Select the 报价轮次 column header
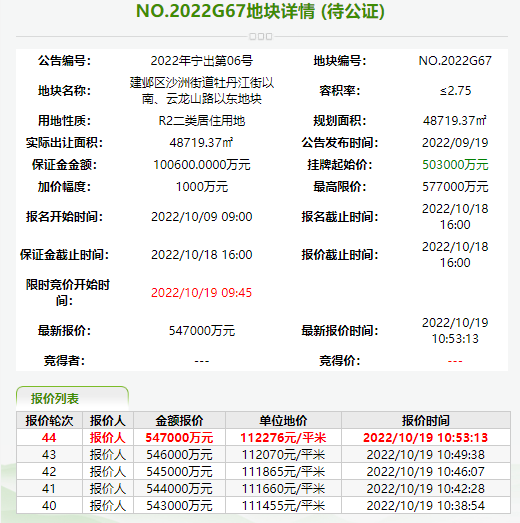The width and height of the screenshot is (520, 523). click(x=49, y=420)
